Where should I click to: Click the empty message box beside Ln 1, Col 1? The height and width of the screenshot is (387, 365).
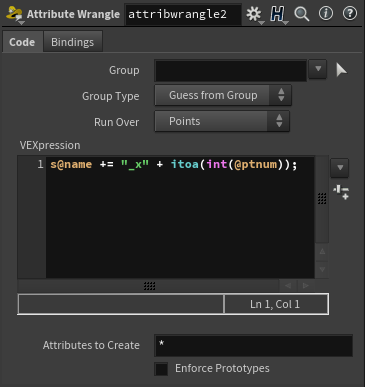[x=121, y=304]
